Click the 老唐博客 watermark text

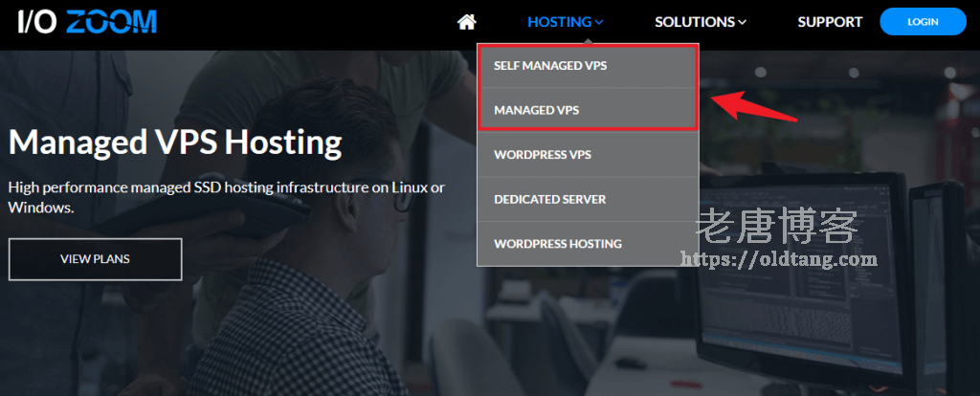[777, 228]
